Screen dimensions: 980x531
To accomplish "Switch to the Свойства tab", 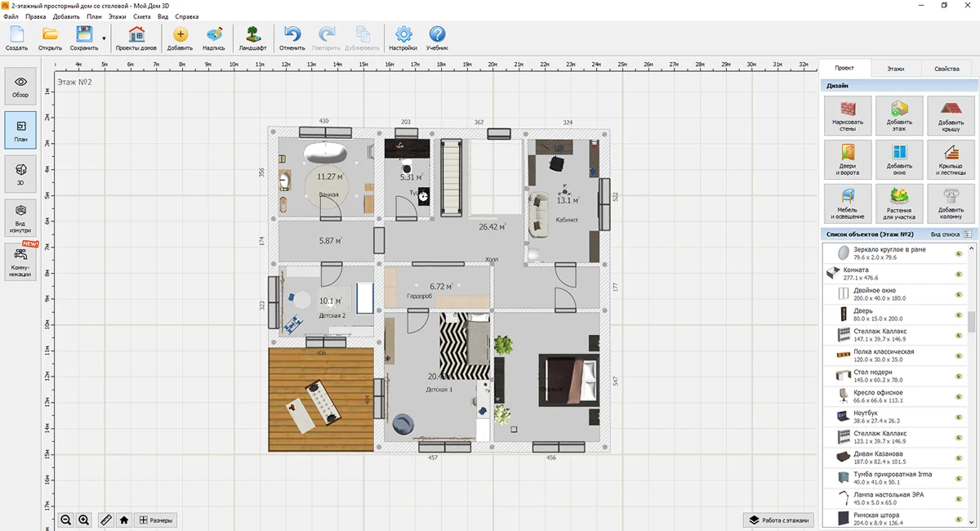I will (x=947, y=69).
